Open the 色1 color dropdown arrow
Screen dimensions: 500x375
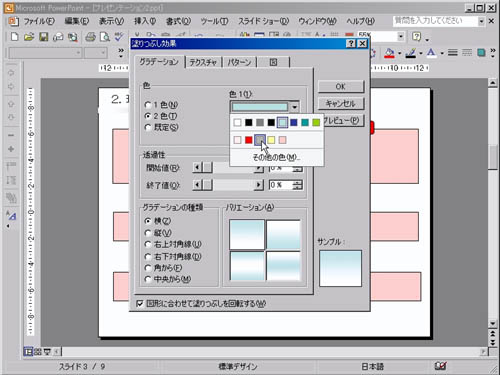tap(294, 107)
